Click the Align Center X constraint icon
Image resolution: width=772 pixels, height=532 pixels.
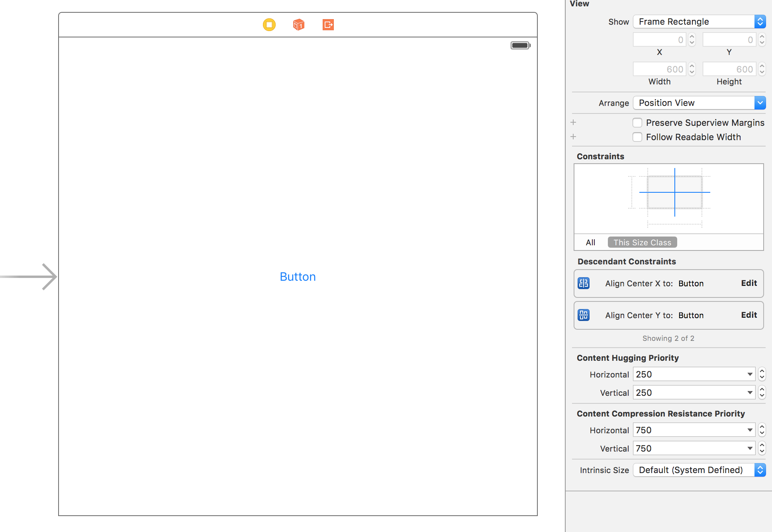pos(584,283)
